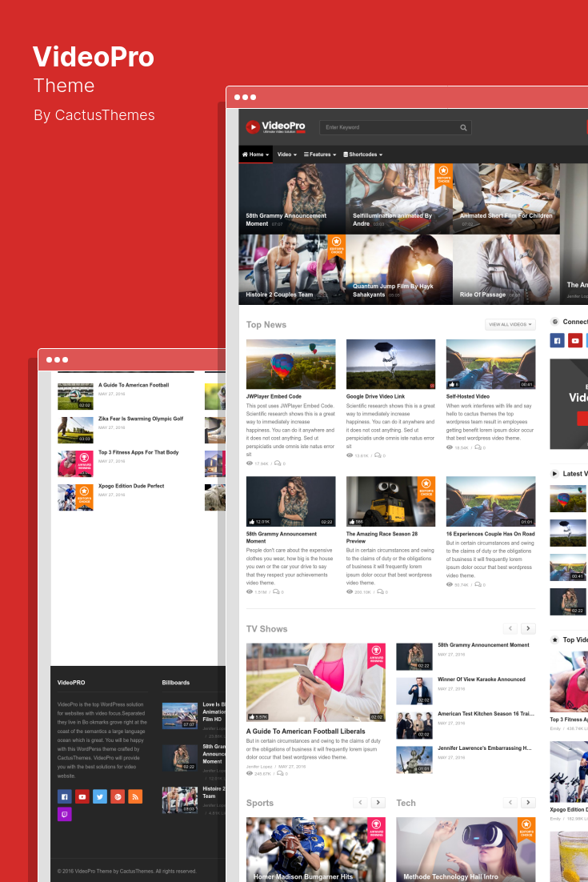This screenshot has width=588, height=882.
Task: Open 58th Grammy Announcement Moment hero video
Action: click(292, 198)
